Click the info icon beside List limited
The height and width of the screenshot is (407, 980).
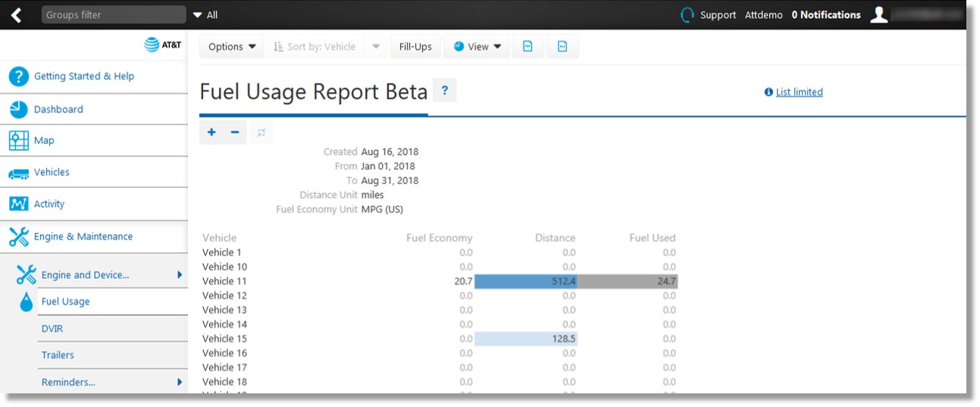pyautogui.click(x=769, y=92)
